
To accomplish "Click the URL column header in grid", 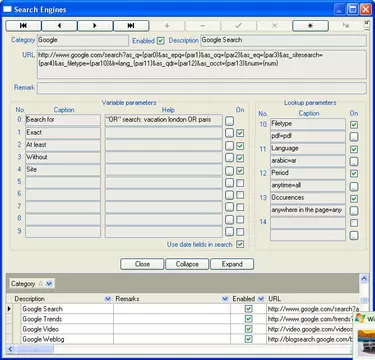I will 313,299.
